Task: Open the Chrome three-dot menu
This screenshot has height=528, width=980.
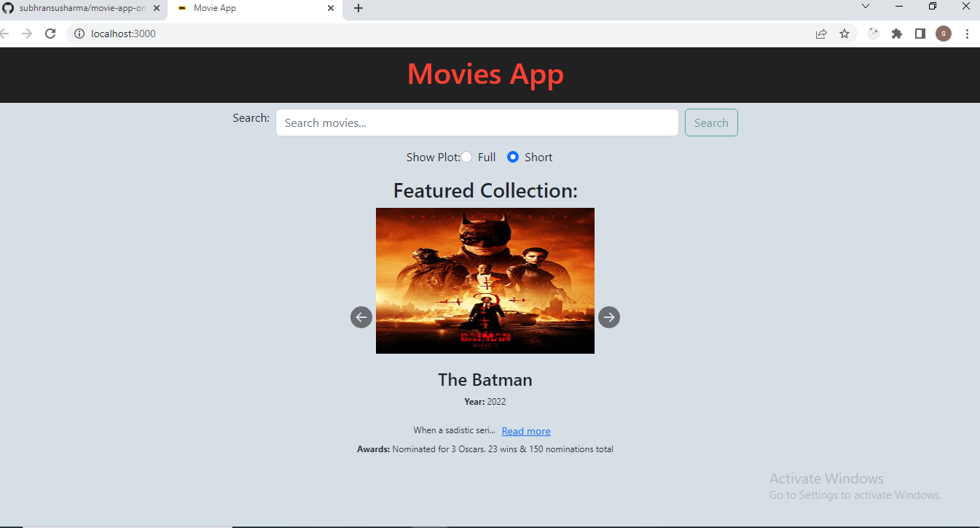Action: coord(967,34)
